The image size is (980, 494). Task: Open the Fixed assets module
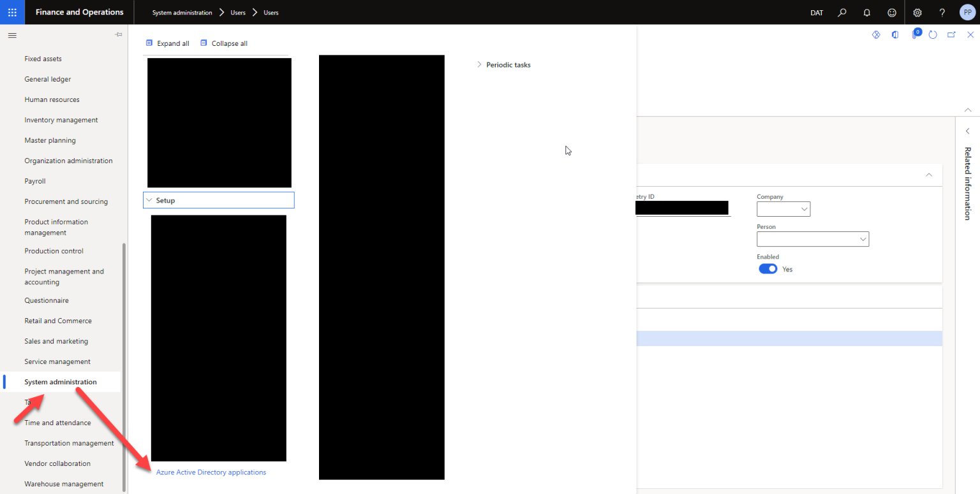point(43,59)
